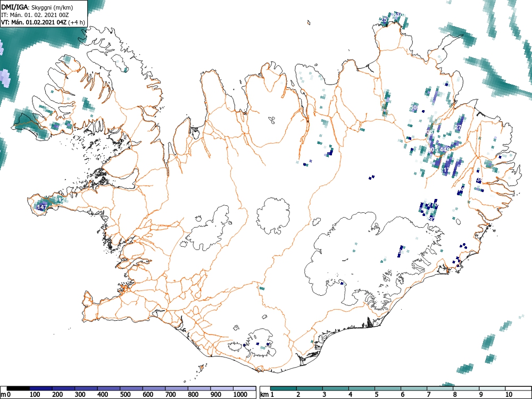Click the 6–7 km legend swatch
The width and height of the screenshot is (532, 399).
coord(414,388)
